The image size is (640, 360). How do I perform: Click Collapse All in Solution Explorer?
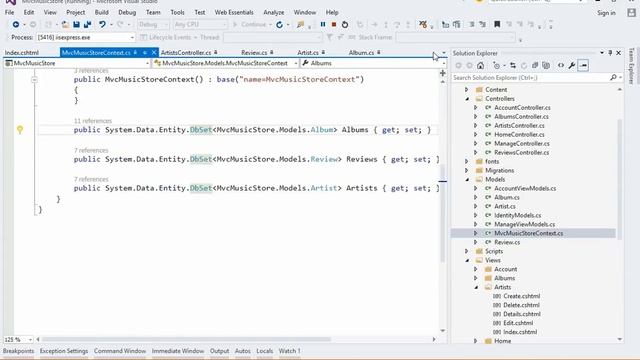535,65
